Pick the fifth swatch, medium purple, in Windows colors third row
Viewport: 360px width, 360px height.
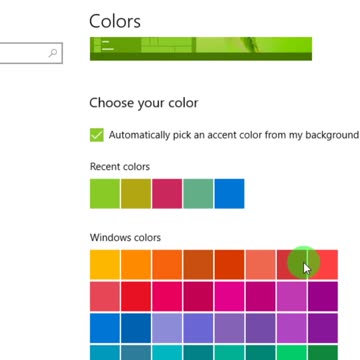[x=229, y=328]
